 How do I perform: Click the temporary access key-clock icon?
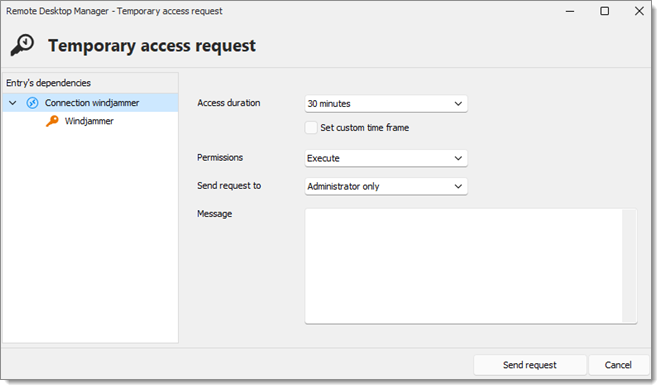coord(22,45)
